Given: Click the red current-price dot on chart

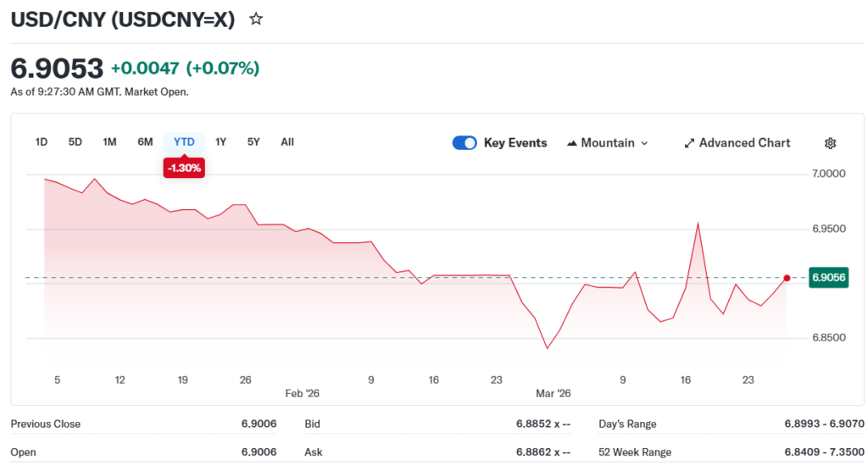Looking at the screenshot, I should [x=787, y=278].
